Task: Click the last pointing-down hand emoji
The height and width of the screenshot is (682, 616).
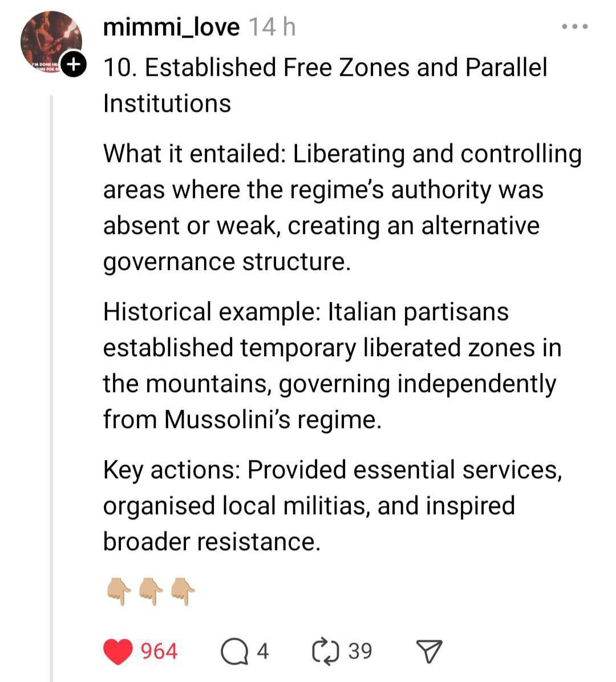Action: click(183, 590)
